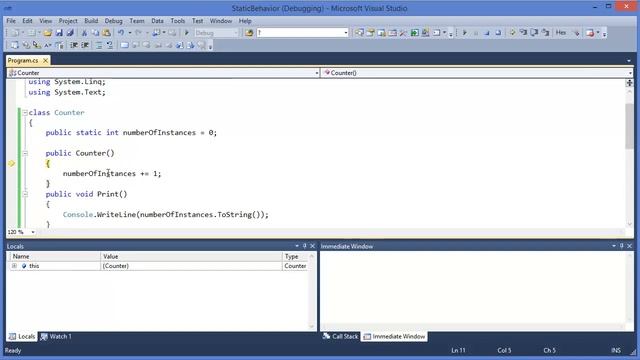Comment out the selected lines icon
Image resolution: width=640 pixels, height=360 pixels.
99,45
